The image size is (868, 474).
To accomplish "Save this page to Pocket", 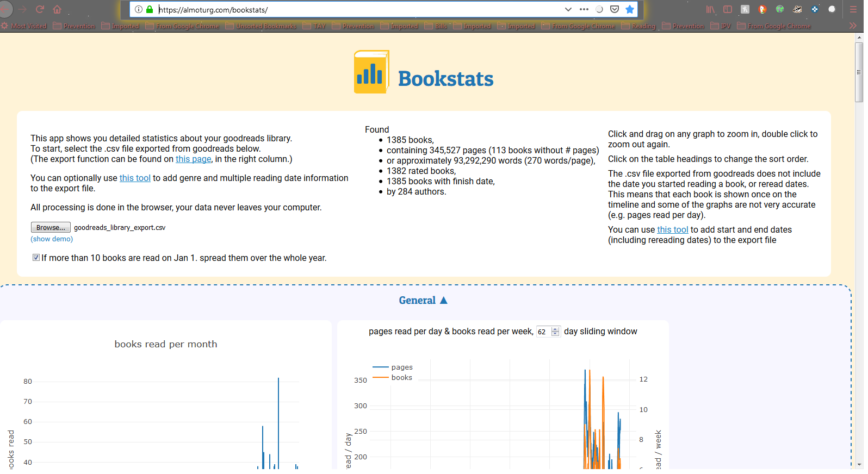I will [x=615, y=9].
